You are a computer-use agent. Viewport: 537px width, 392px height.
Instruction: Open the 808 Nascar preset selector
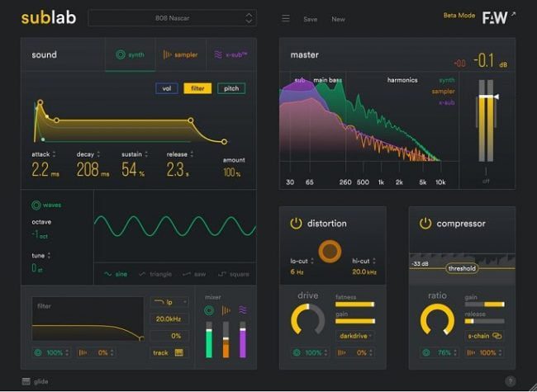[173, 18]
